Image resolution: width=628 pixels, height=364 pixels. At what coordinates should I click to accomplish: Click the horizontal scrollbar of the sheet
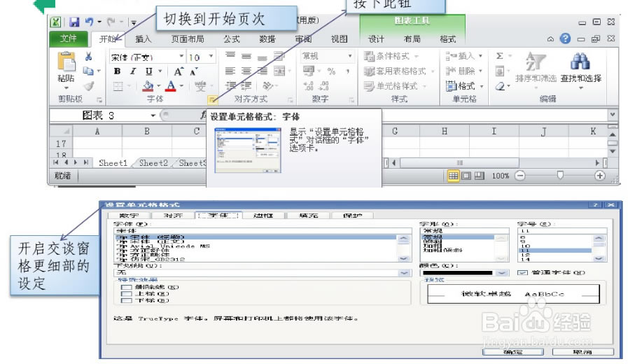coord(460,162)
